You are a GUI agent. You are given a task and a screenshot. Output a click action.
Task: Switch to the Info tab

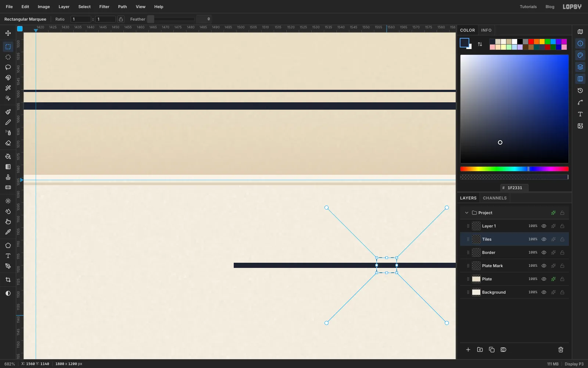pyautogui.click(x=486, y=30)
